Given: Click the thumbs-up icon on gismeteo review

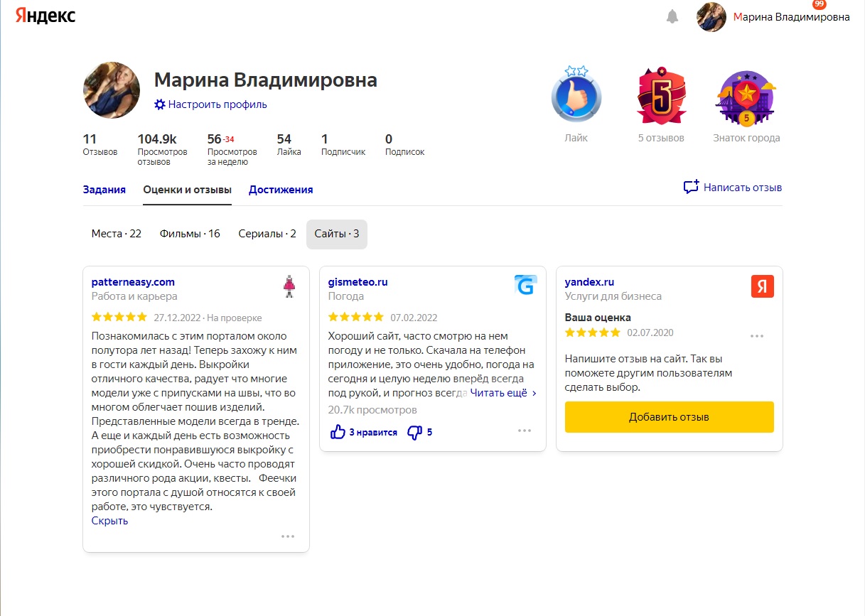Looking at the screenshot, I should (338, 432).
